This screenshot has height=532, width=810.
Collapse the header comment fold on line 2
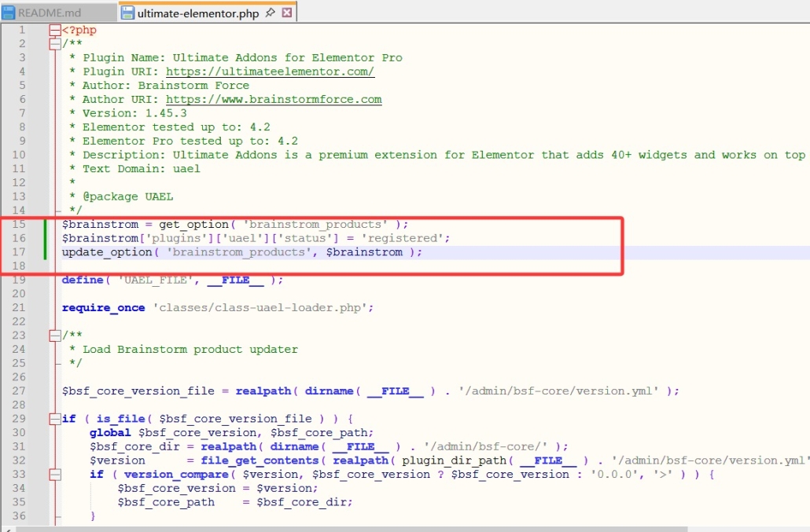point(55,44)
